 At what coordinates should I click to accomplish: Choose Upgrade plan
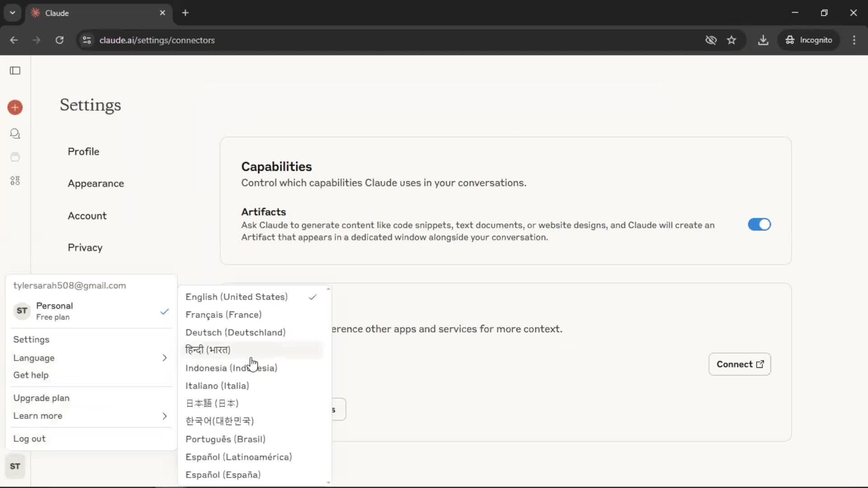(x=91, y=398)
